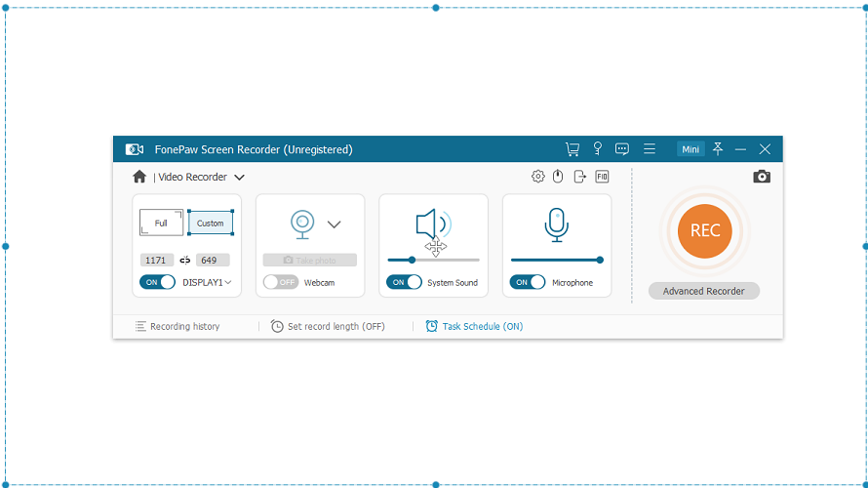The image size is (868, 488).
Task: Click the left middle selection border handle
Action: (x=6, y=247)
